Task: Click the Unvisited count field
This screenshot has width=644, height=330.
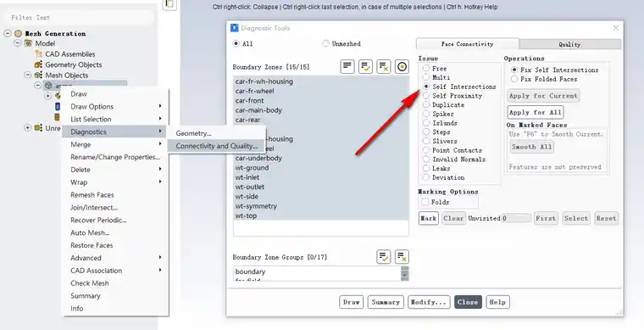Action: (516, 218)
